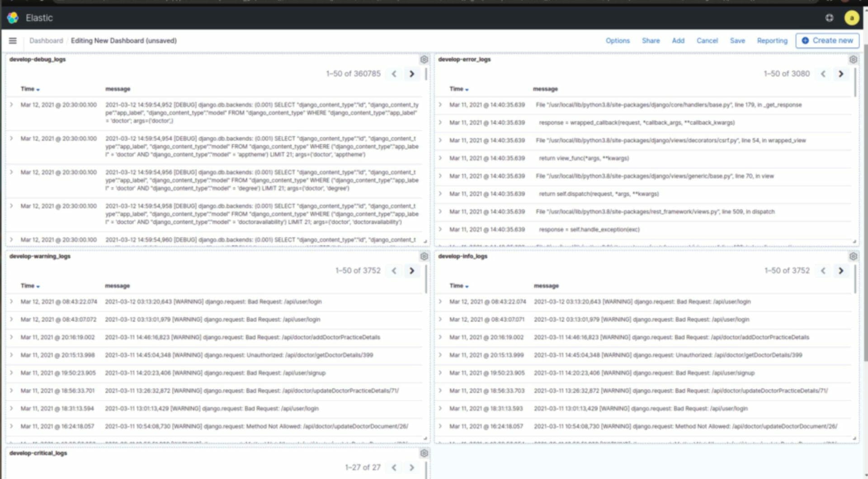Open the help icon in header
868x479 pixels.
point(829,18)
